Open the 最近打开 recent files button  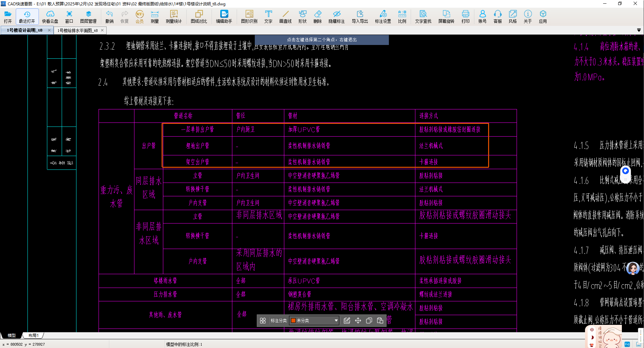(x=27, y=16)
